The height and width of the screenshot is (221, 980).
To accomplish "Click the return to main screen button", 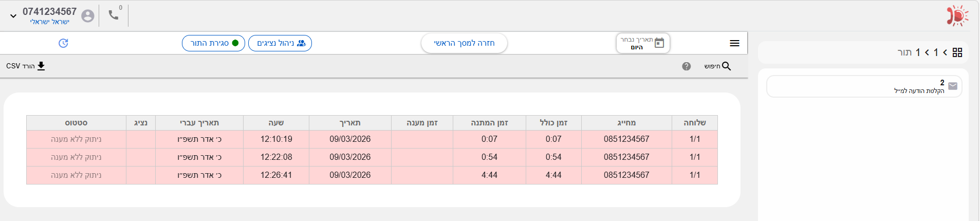I will (x=464, y=43).
